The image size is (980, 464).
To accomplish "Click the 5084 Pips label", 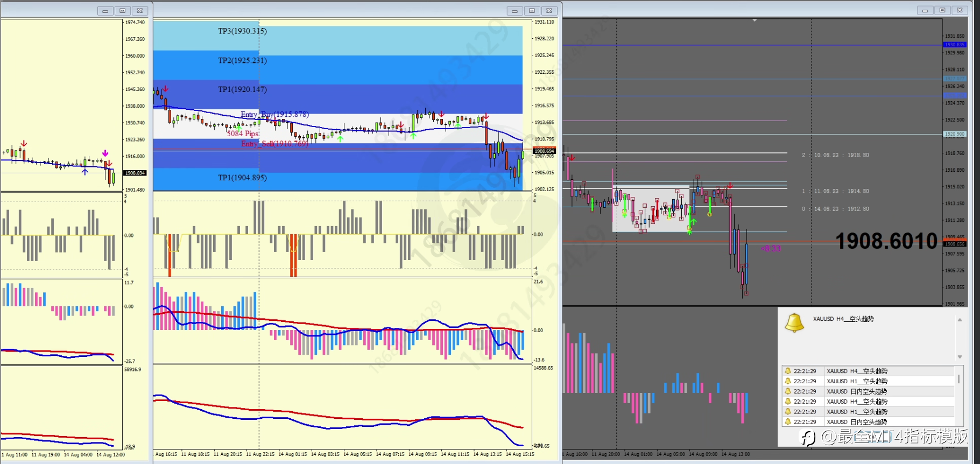I will (243, 133).
